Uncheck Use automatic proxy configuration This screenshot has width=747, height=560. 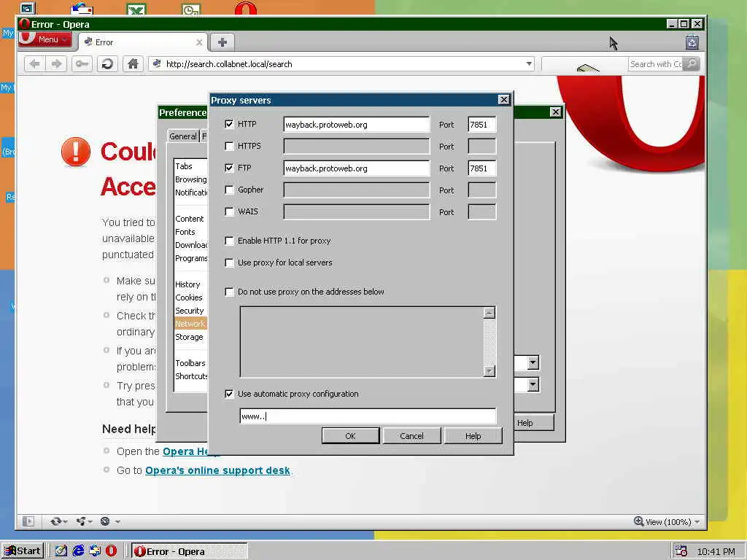point(229,394)
